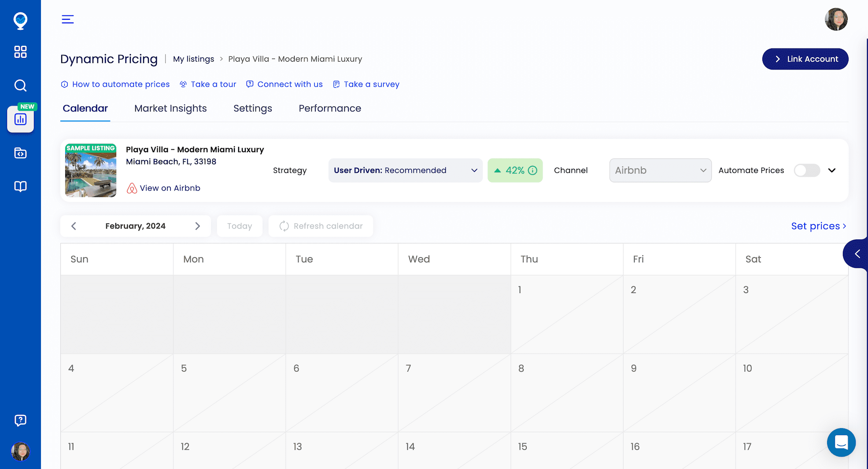The width and height of the screenshot is (868, 469).
Task: Open the dashboard grid icon in sidebar
Action: click(20, 52)
